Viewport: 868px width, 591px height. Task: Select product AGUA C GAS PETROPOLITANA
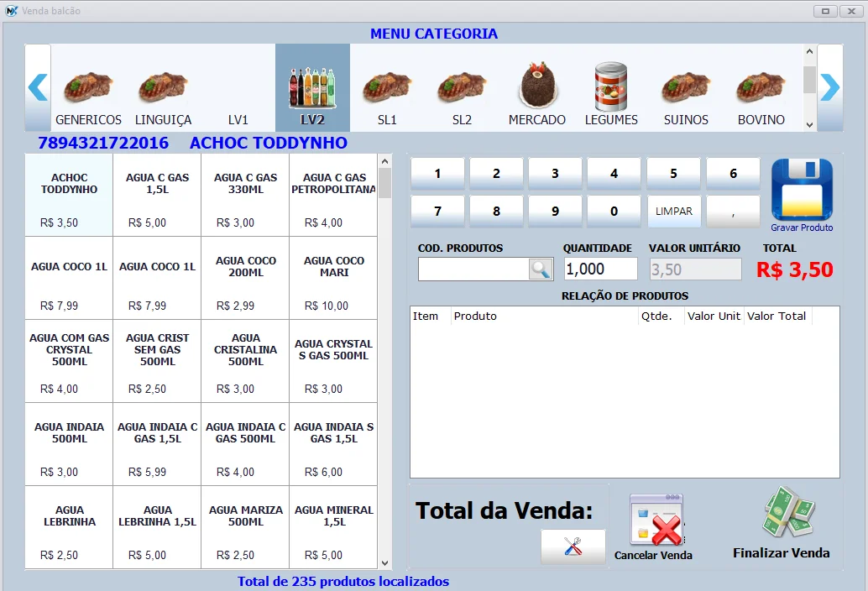333,196
